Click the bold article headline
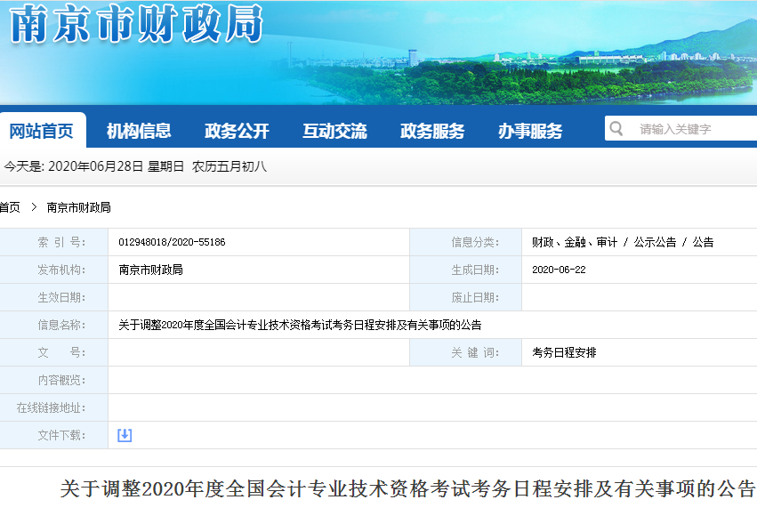This screenshot has width=757, height=532. pos(407,489)
